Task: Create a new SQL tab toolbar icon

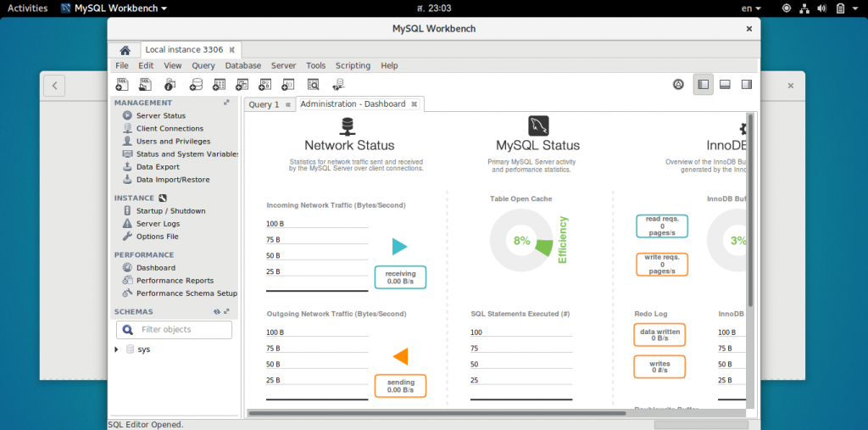Action: [x=122, y=84]
